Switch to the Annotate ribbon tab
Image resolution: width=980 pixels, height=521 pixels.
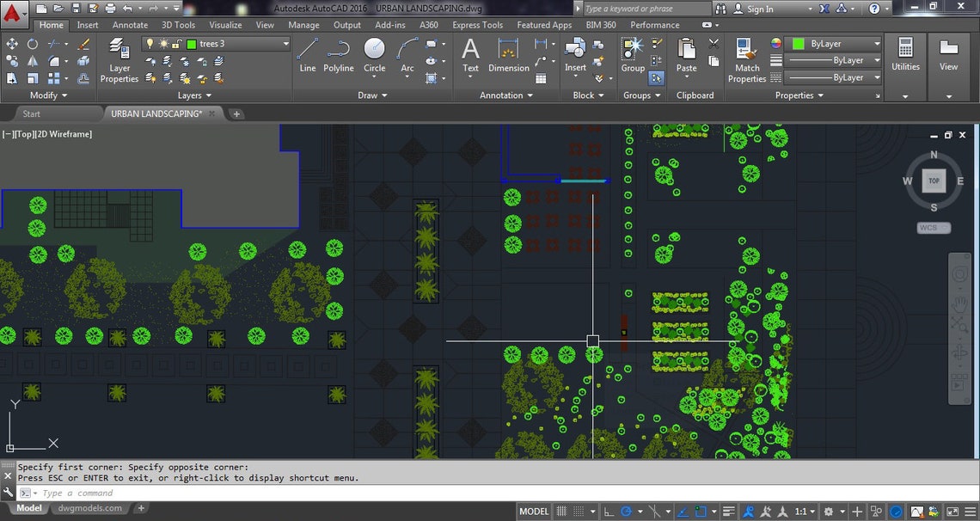130,25
